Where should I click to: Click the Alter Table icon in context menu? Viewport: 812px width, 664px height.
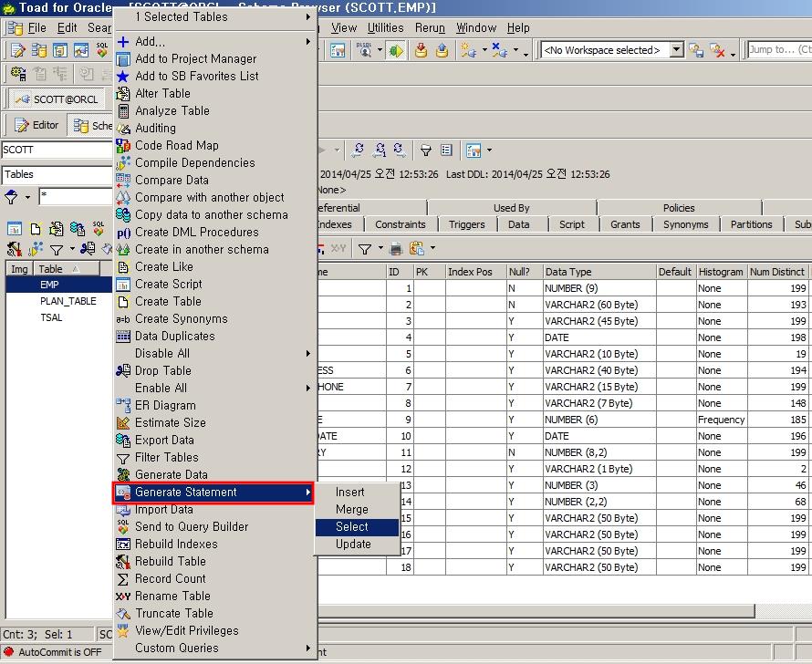[124, 93]
